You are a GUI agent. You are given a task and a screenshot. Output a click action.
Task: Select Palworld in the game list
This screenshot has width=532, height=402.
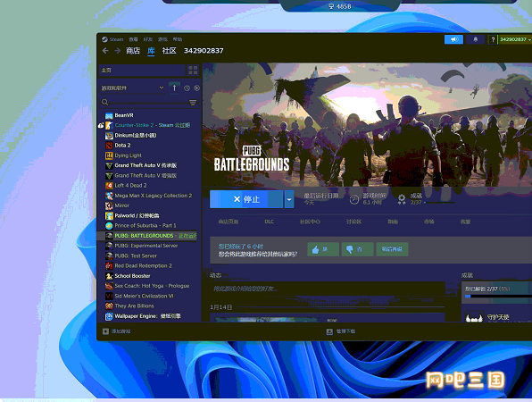(137, 216)
